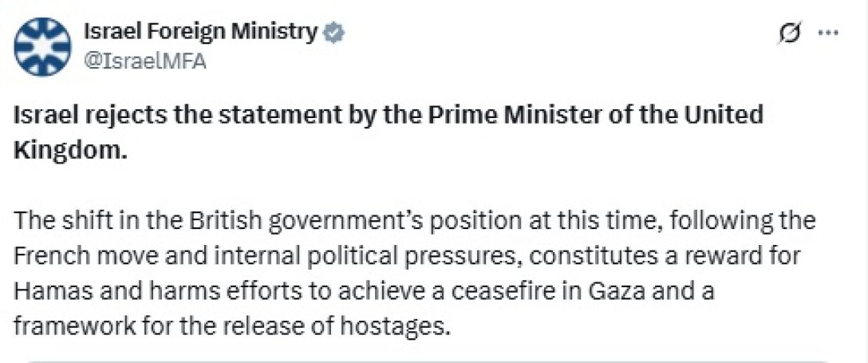Click the word 'United' in the headline
The image size is (868, 363).
coord(718,115)
